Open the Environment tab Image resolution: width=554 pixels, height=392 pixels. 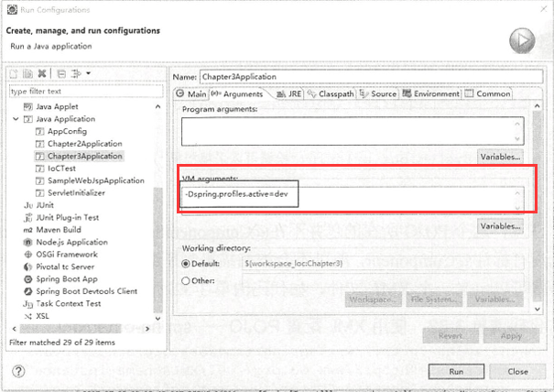430,93
